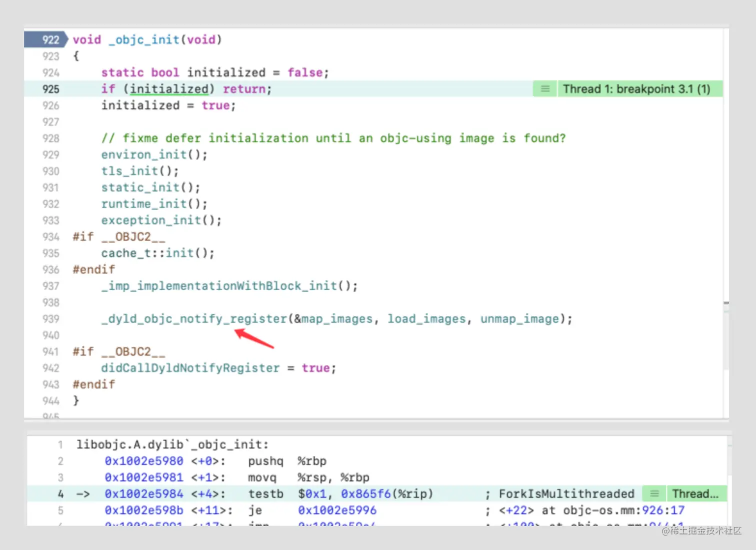Click address 0x1002e5981 in disassembly
This screenshot has height=550, width=756.
click(x=144, y=477)
